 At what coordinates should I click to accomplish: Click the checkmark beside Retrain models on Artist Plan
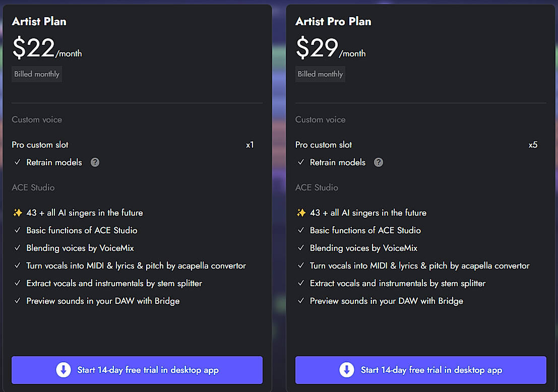[17, 162]
